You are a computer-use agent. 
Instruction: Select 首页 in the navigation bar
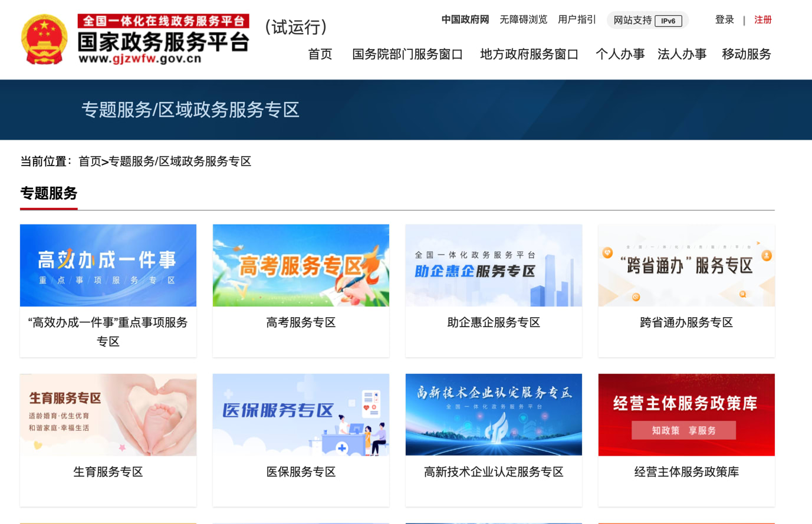pos(320,54)
